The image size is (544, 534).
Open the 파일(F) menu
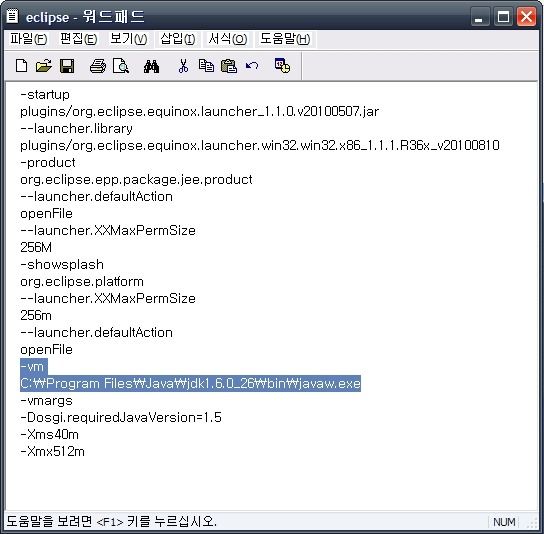pyautogui.click(x=28, y=39)
